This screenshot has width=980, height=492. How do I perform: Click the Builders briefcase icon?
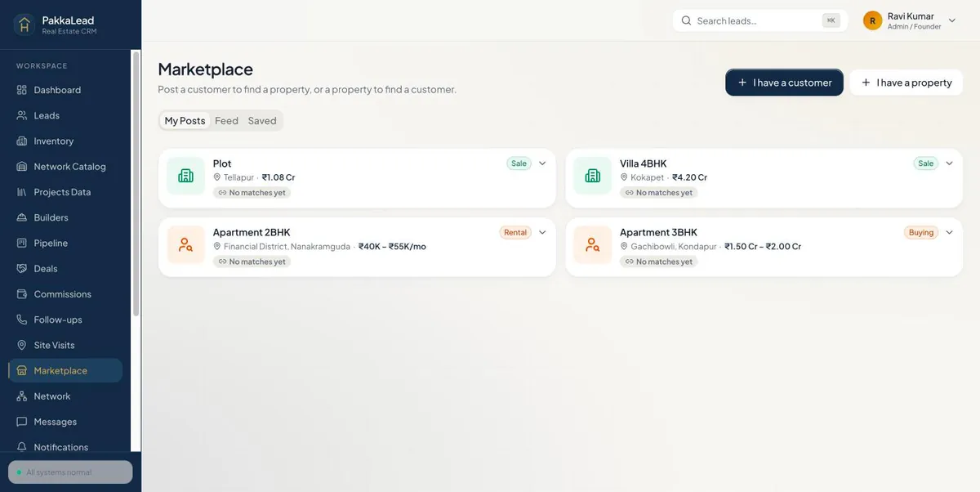point(22,217)
